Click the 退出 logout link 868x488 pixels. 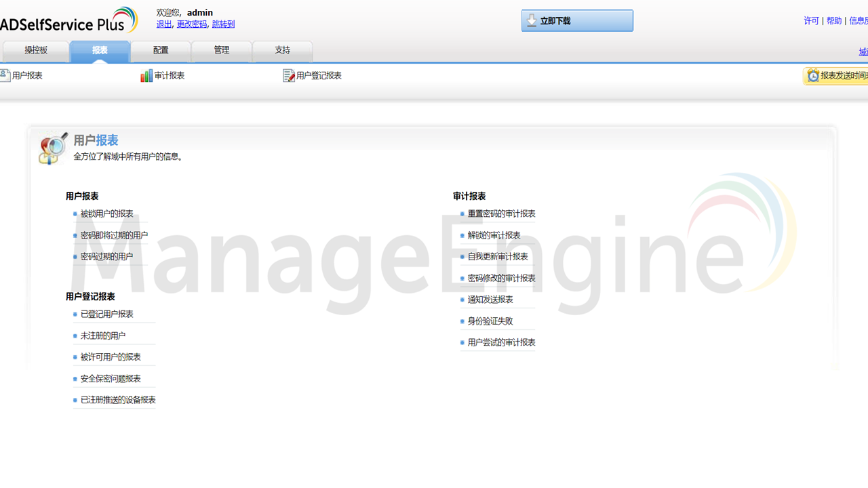pos(163,24)
